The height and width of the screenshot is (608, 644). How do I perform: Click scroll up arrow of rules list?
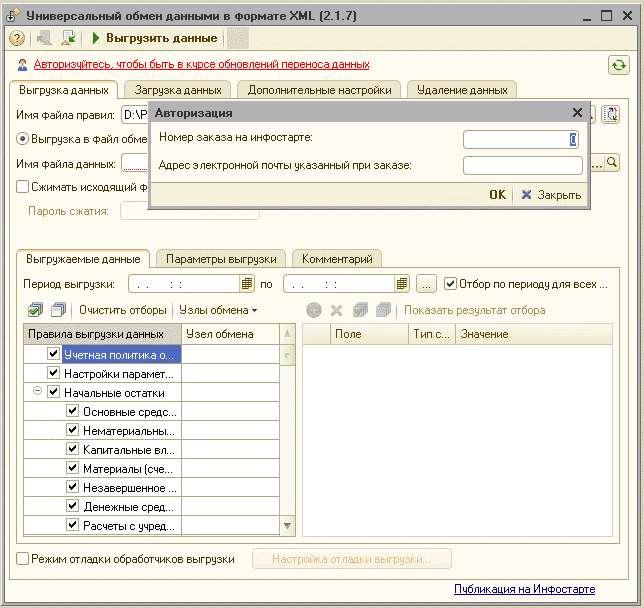287,334
